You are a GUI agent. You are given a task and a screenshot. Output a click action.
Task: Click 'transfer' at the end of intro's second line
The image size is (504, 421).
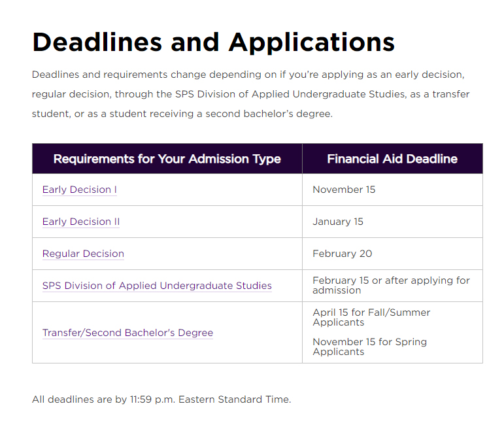coord(451,94)
